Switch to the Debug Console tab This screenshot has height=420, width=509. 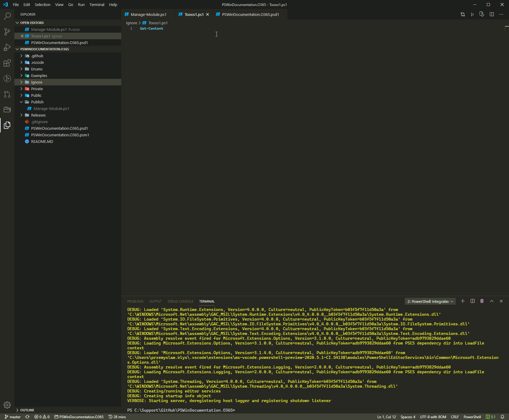pos(181,301)
